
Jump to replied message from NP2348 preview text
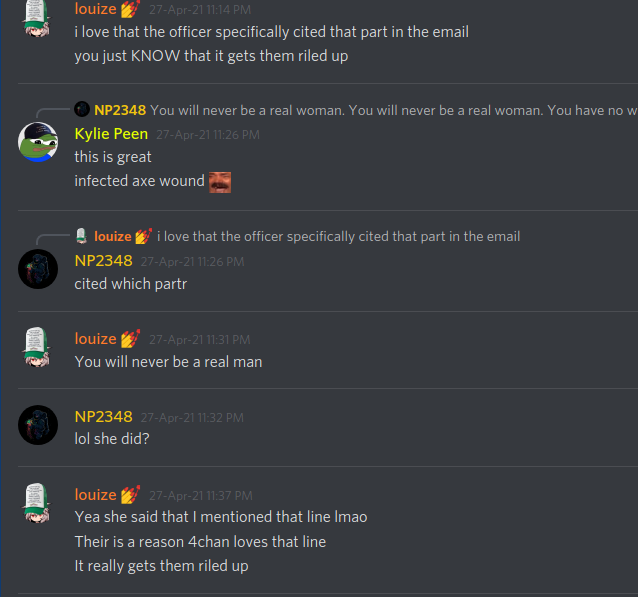[394, 110]
